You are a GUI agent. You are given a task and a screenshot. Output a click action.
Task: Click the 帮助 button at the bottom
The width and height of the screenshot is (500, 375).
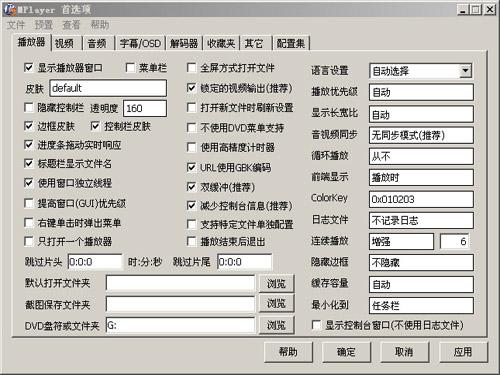click(288, 352)
